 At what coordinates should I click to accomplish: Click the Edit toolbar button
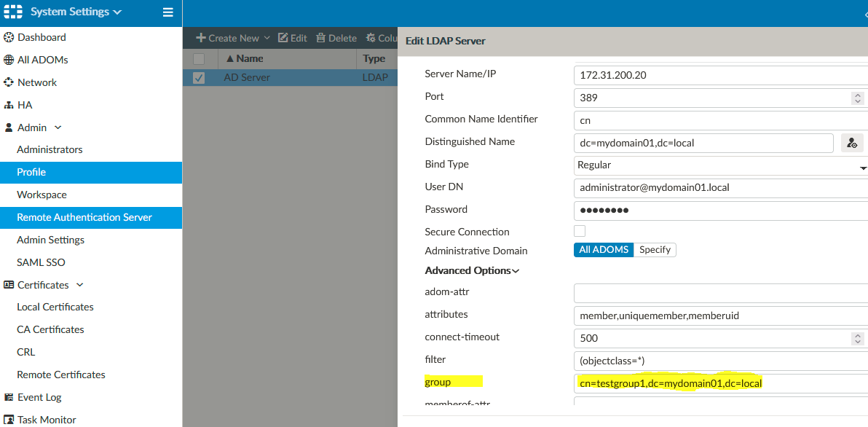coord(293,38)
